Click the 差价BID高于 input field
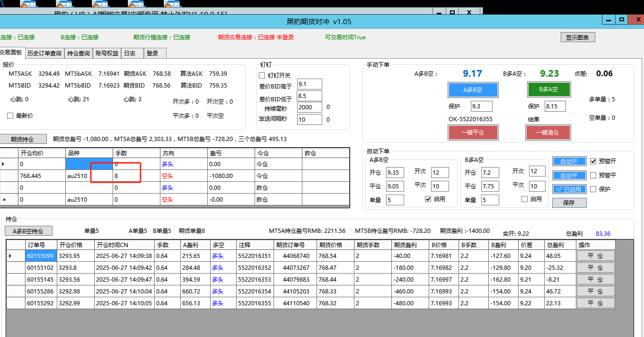Image resolution: width=644 pixels, height=337 pixels. (309, 84)
